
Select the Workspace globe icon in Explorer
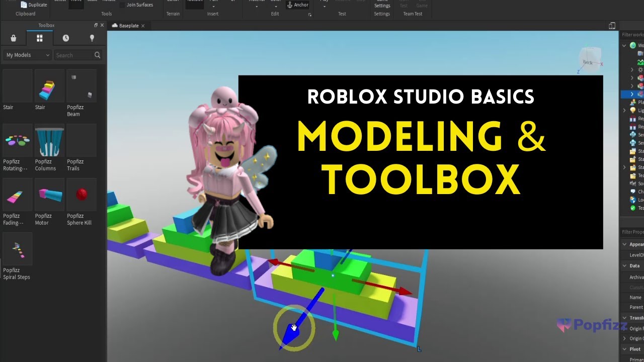(x=633, y=45)
